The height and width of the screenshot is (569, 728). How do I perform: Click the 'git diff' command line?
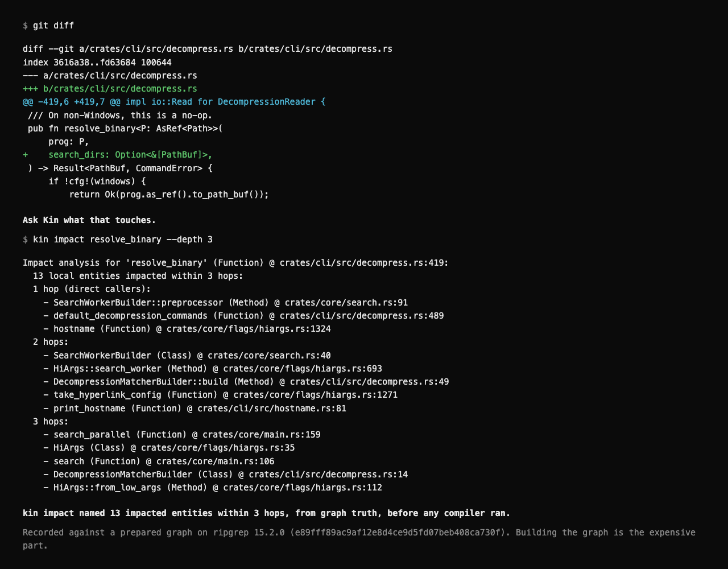[48, 26]
